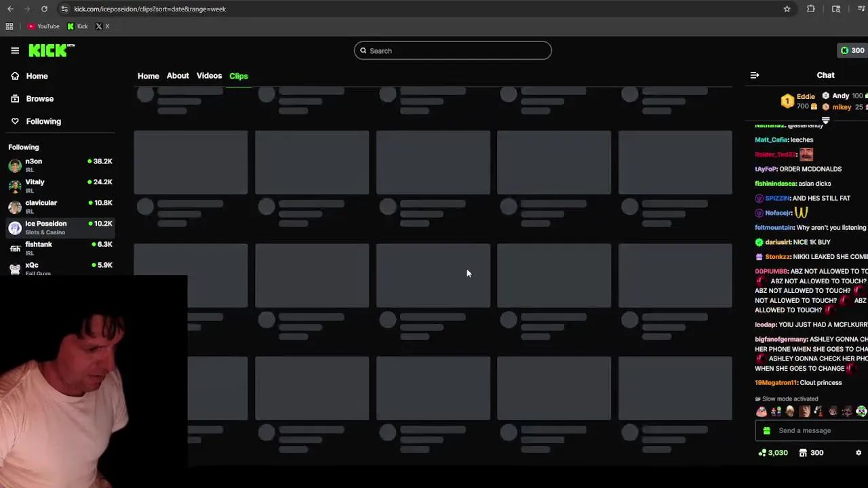Screen dimensions: 868x488
Task: Expand the chat leaderboard handle
Action: (x=825, y=120)
